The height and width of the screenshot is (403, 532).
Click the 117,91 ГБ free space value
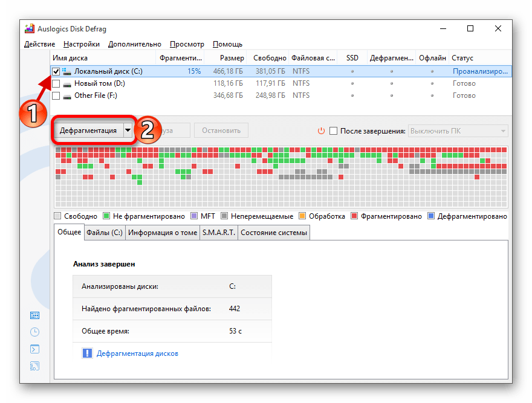click(x=270, y=83)
